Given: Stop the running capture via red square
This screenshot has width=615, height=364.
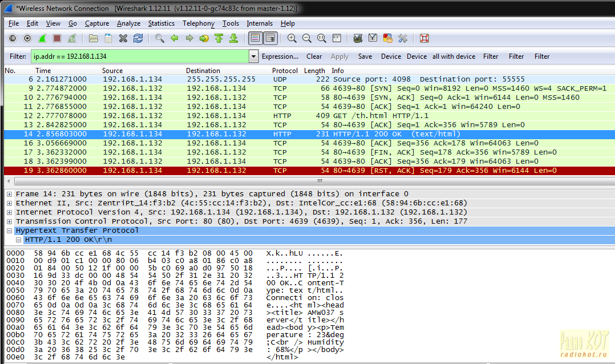Looking at the screenshot, I should [57, 38].
